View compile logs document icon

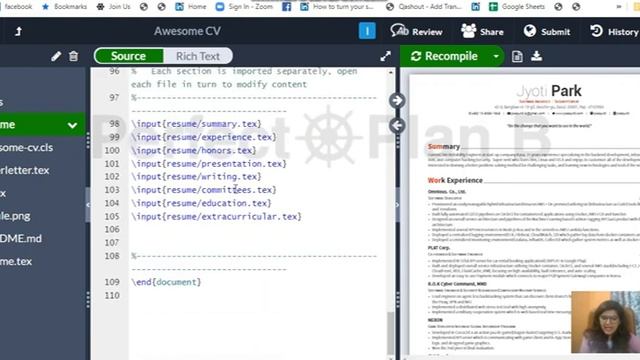[517, 56]
